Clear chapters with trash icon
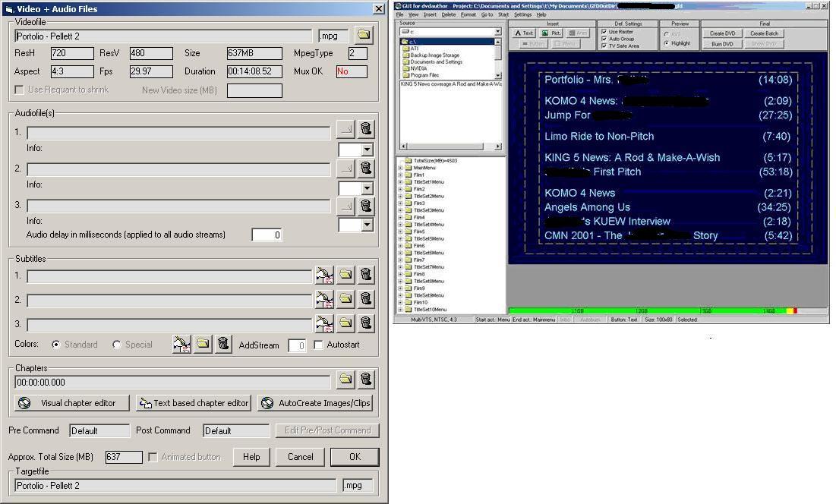836x504 pixels. [x=366, y=380]
